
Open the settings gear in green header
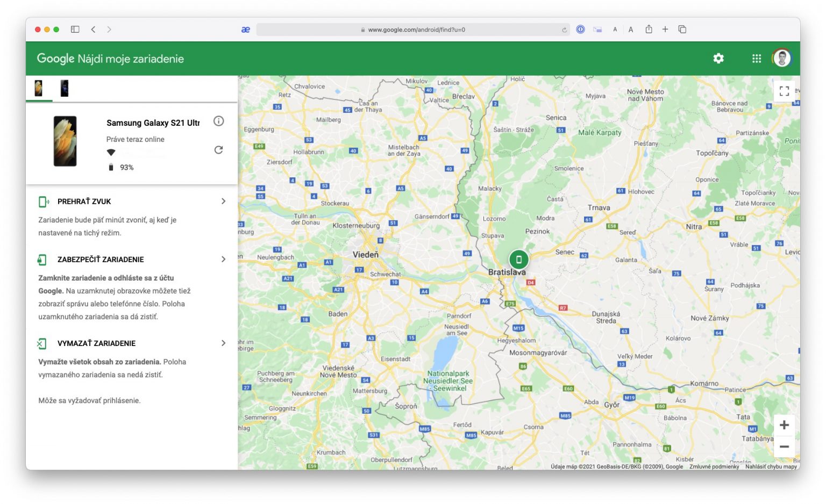coord(718,58)
